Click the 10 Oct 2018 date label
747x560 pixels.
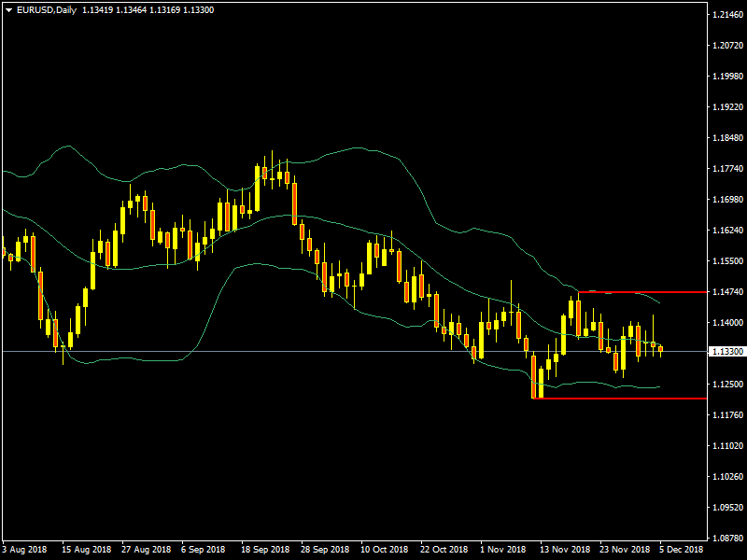384,550
